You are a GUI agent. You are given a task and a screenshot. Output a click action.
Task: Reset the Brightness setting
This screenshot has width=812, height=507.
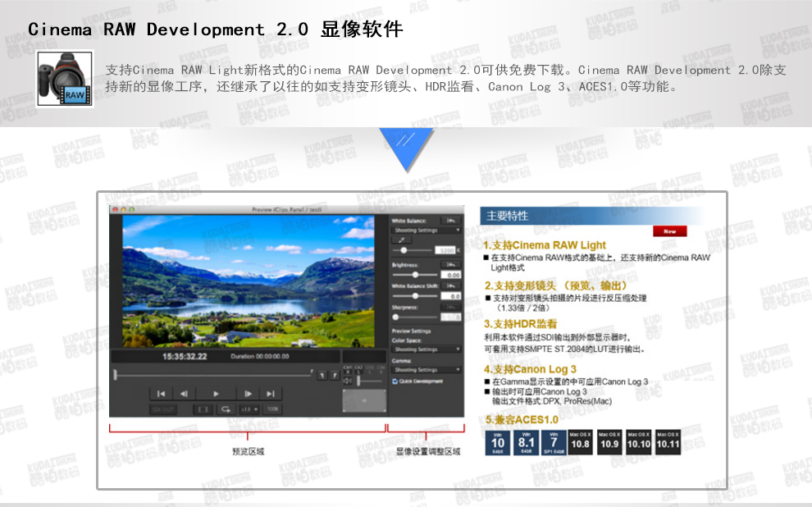tap(450, 265)
